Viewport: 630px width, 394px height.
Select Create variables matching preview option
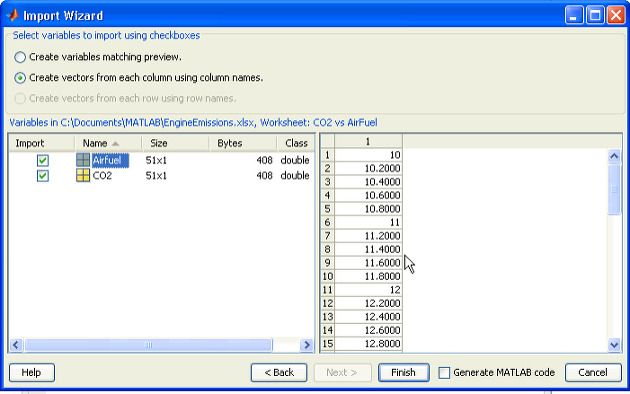click(x=20, y=57)
